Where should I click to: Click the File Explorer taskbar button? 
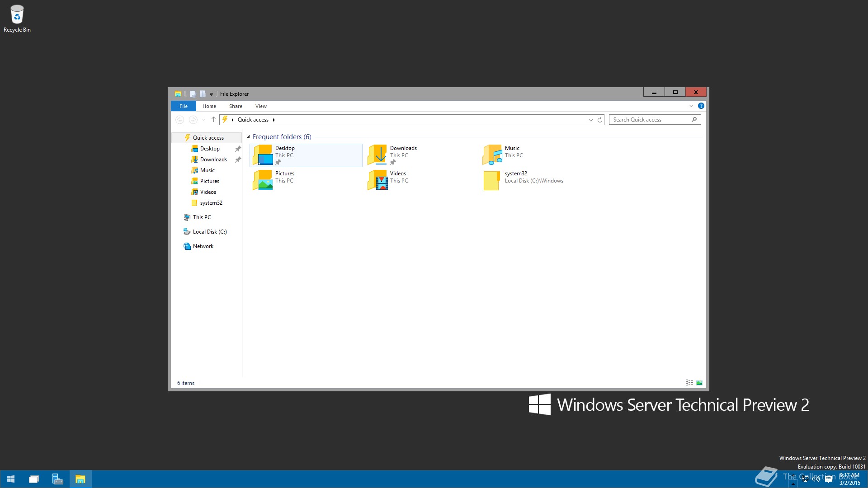pyautogui.click(x=80, y=479)
